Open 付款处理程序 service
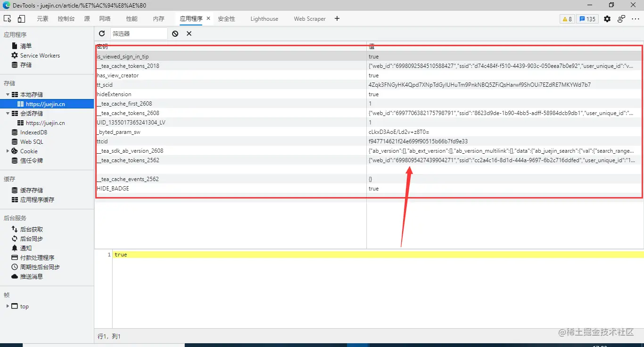Screen dimensions: 644x347 [x=37, y=258]
